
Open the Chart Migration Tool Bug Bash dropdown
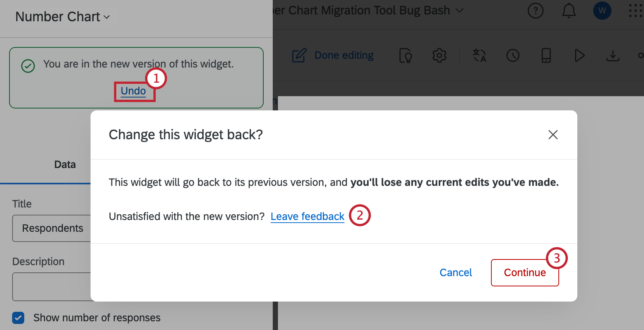pyautogui.click(x=459, y=11)
